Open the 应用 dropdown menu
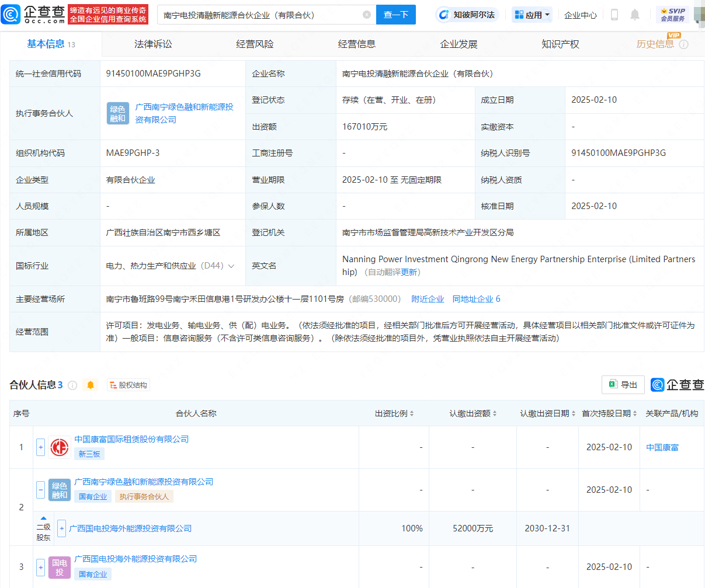The image size is (705, 588). 532,15
